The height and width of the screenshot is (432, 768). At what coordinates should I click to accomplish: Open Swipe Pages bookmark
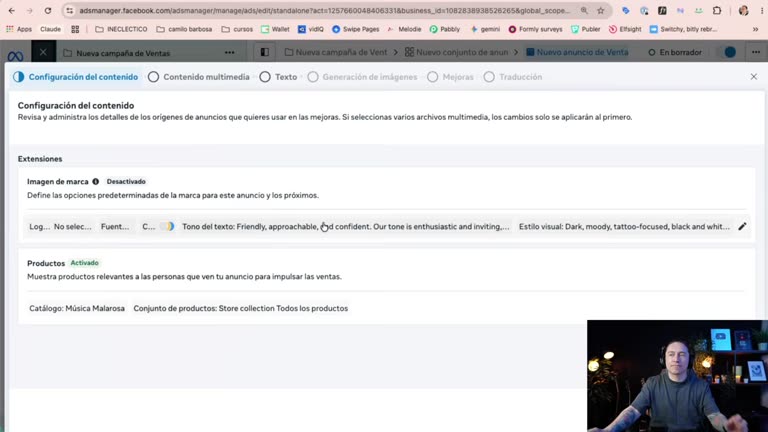[356, 29]
